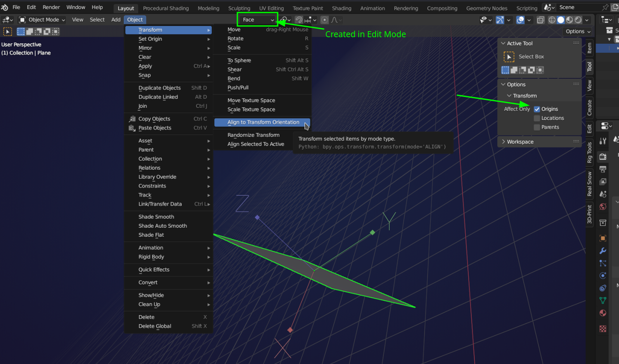Open the Set Origin submenu
This screenshot has height=364, width=619.
point(168,39)
